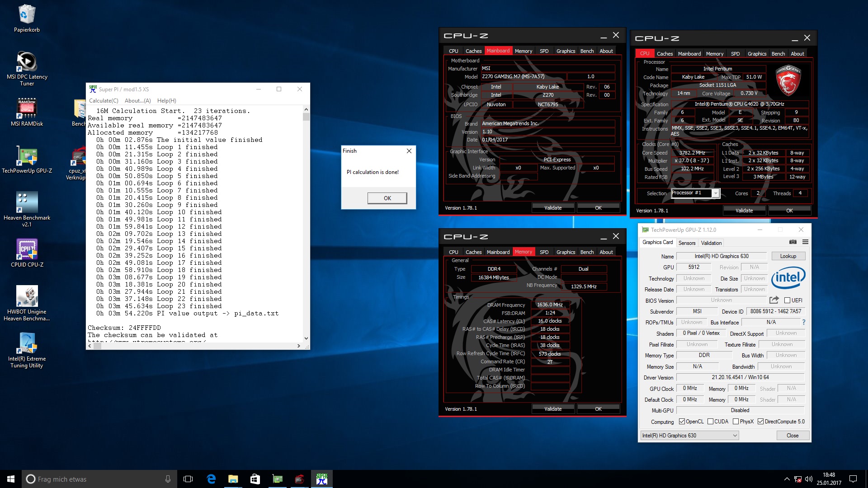Launch Microsoft Edge from taskbar
The width and height of the screenshot is (868, 488).
[x=211, y=479]
